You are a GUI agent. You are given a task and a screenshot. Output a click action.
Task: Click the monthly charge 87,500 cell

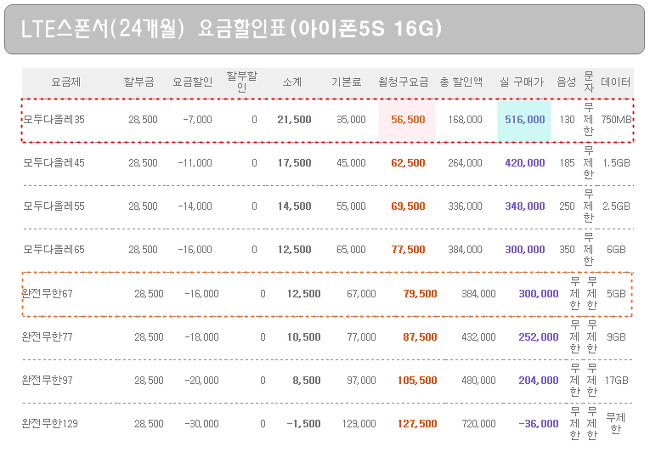click(x=420, y=337)
